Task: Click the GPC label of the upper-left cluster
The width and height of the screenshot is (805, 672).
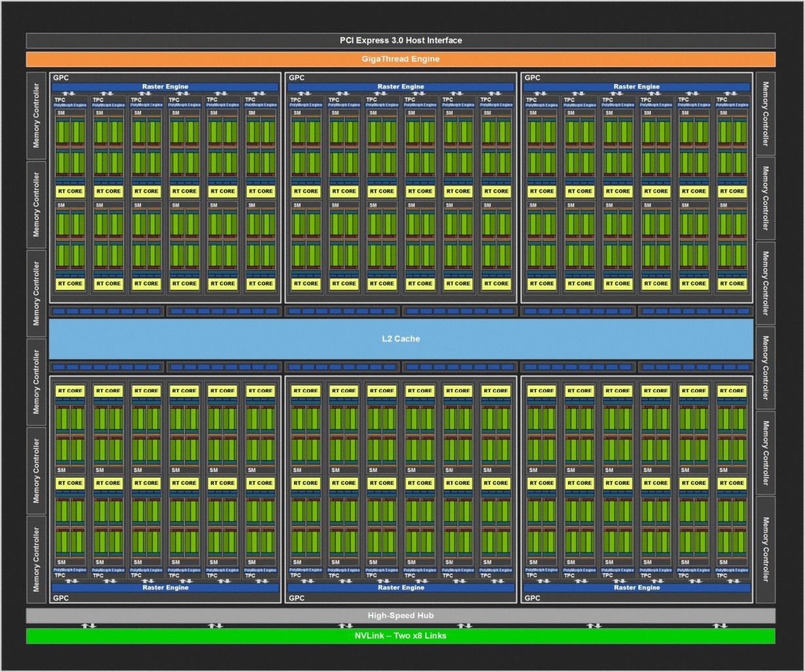Action: click(x=60, y=77)
